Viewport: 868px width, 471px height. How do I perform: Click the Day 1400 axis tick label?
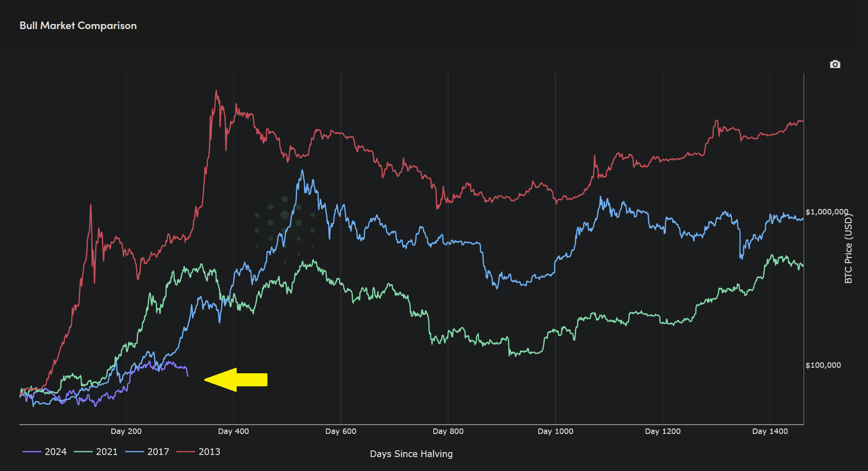click(x=769, y=431)
